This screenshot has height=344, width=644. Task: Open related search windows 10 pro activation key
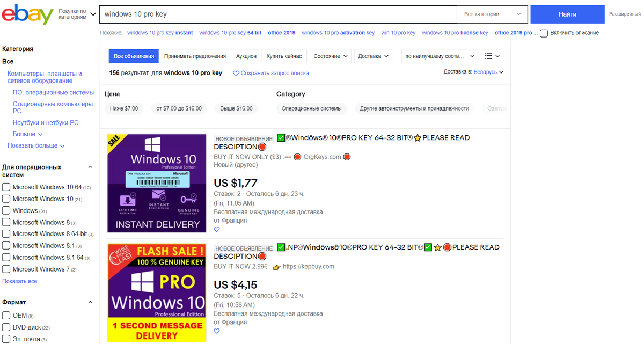coord(338,33)
